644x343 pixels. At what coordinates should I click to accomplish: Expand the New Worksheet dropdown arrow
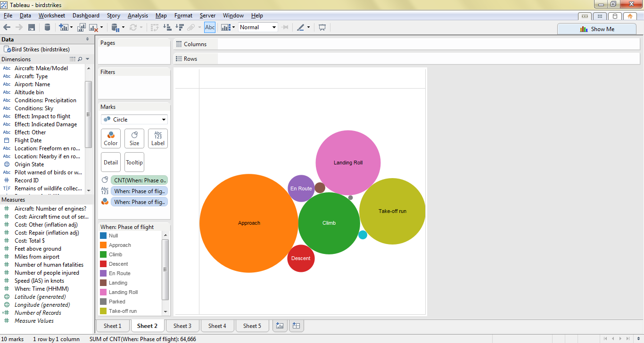pos(71,27)
